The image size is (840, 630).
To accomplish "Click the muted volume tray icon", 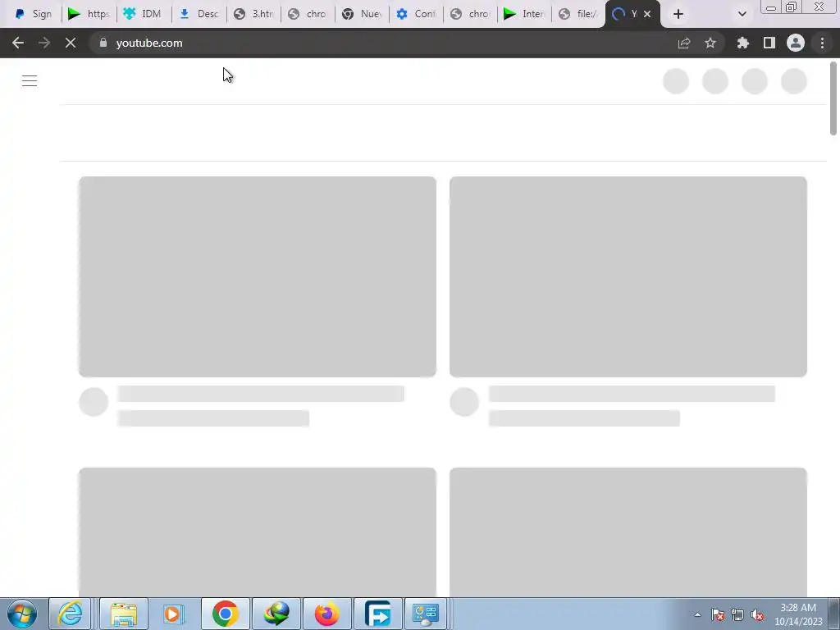I will (757, 614).
